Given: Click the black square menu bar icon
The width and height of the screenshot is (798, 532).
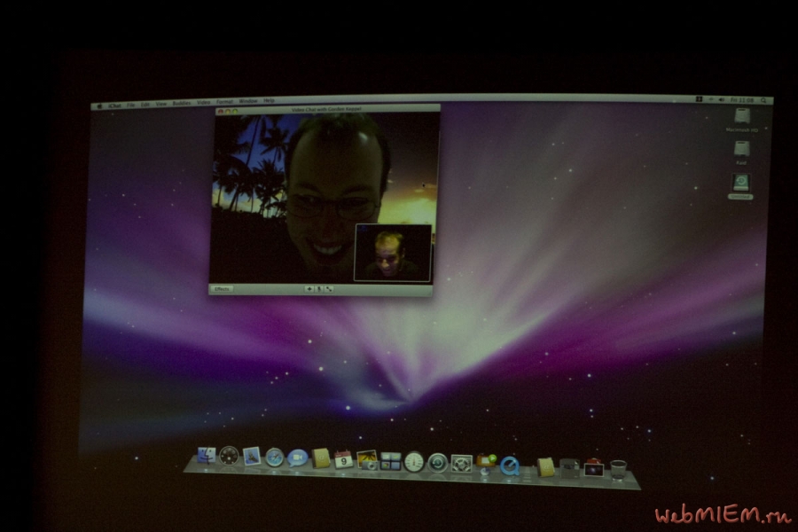Looking at the screenshot, I should click(700, 99).
